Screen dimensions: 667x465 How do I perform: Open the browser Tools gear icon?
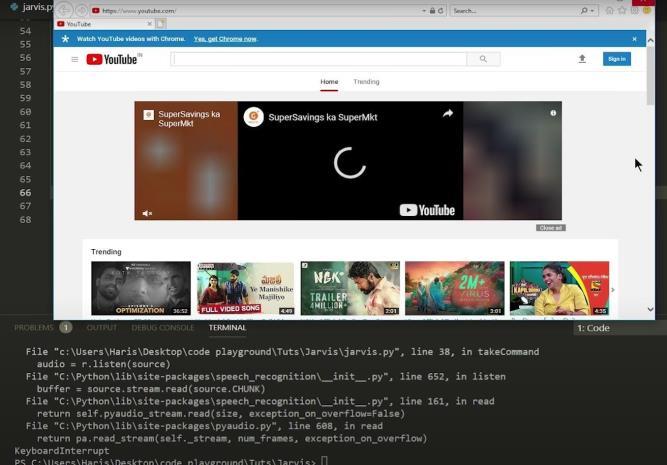point(634,10)
